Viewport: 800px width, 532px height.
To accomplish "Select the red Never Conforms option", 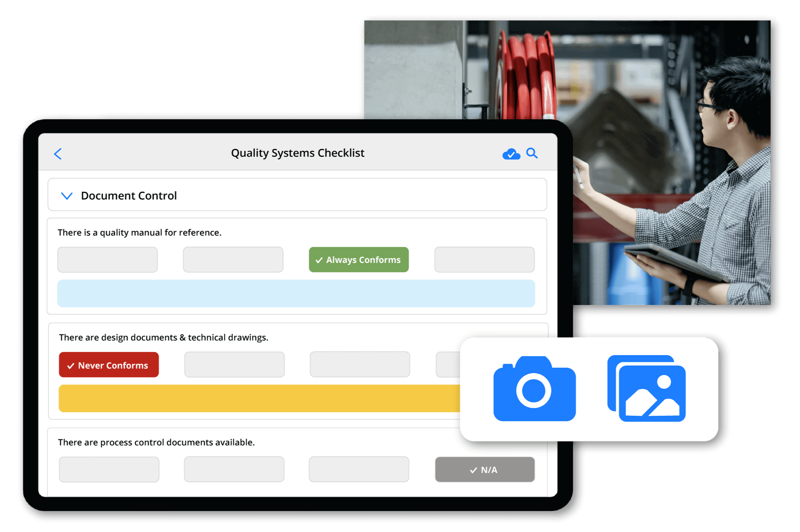I will pyautogui.click(x=109, y=365).
